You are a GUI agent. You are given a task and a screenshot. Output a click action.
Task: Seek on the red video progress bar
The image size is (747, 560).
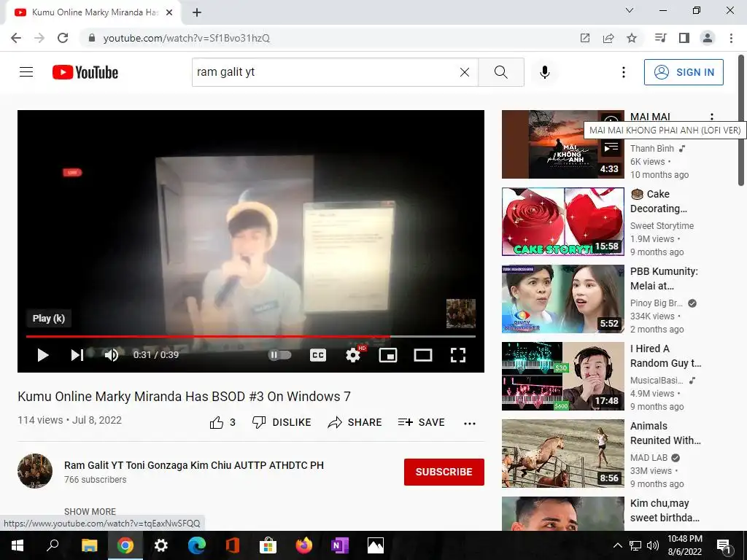[x=251, y=336]
